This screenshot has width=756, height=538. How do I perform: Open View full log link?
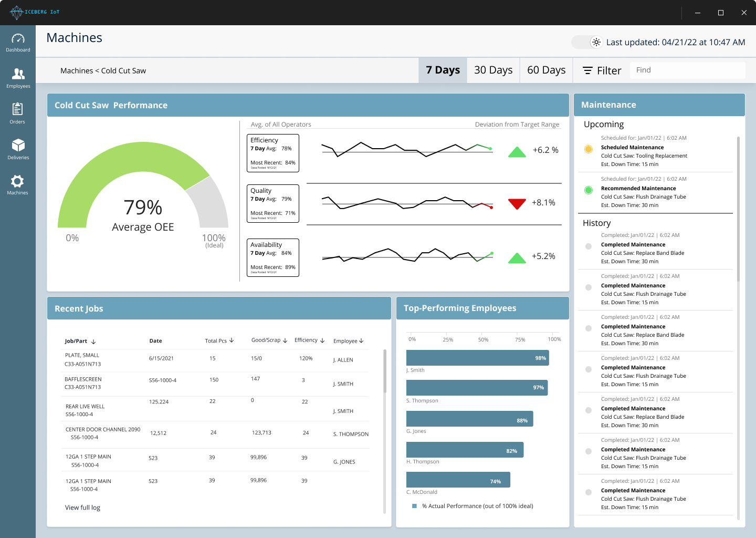[x=82, y=508]
